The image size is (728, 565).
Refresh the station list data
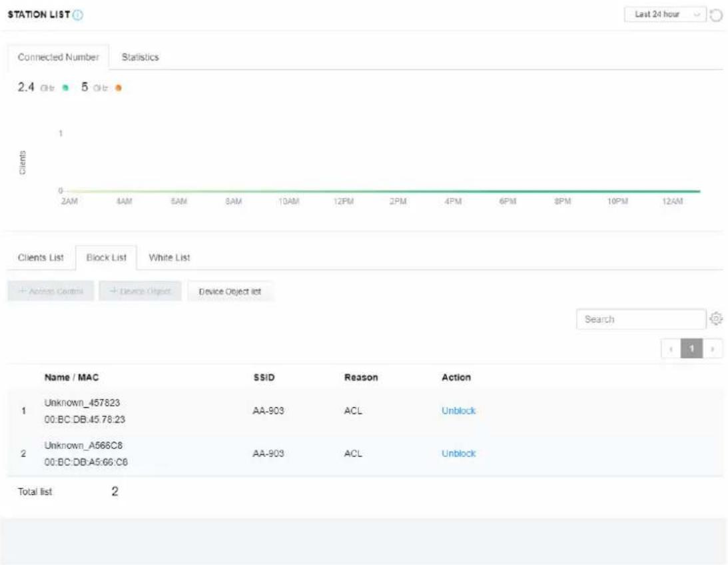pos(717,15)
